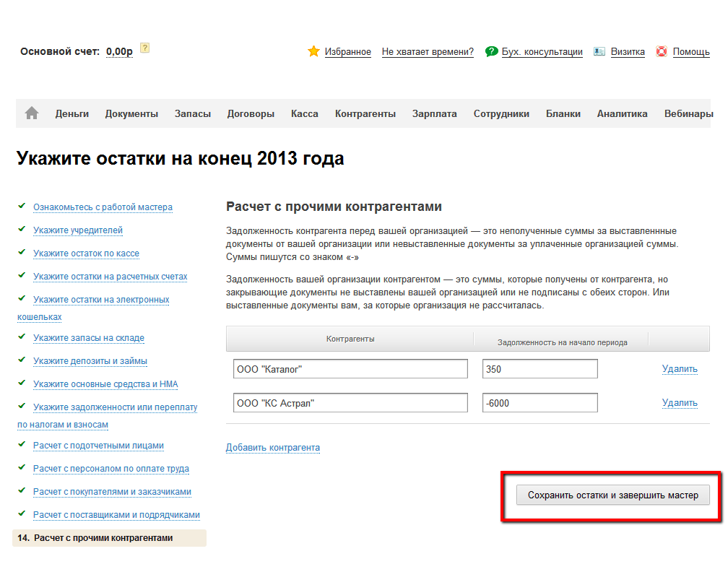The height and width of the screenshot is (572, 728).
Task: Click the business card icon near Визитка
Action: (599, 51)
